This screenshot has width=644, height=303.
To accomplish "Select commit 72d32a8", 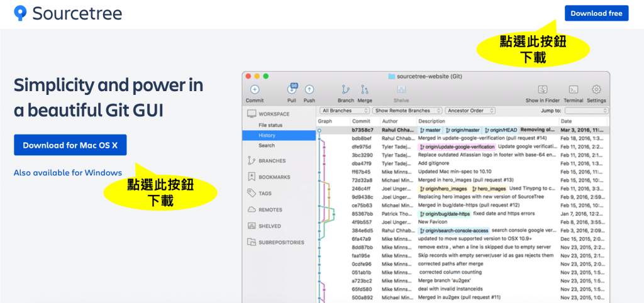I will pos(463,180).
